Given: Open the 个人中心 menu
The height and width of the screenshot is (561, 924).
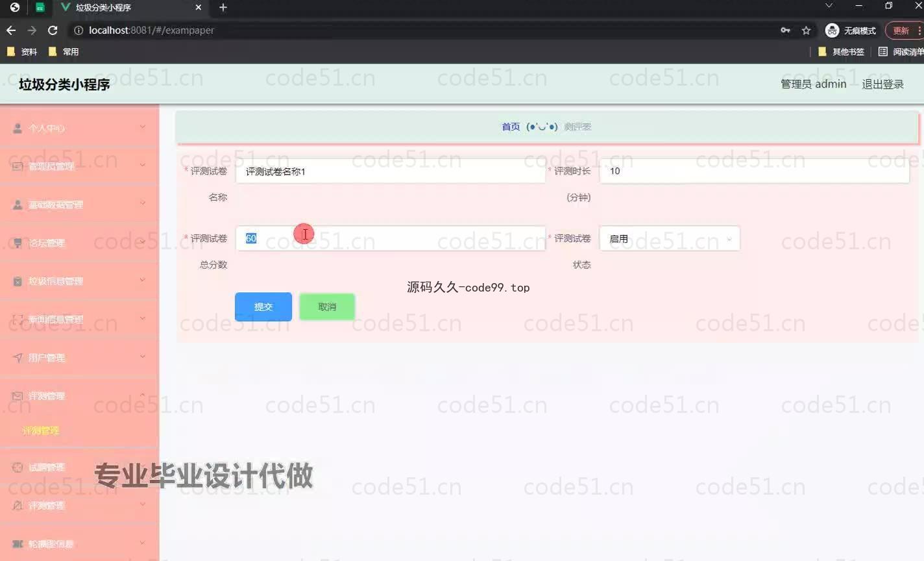Looking at the screenshot, I should click(79, 129).
